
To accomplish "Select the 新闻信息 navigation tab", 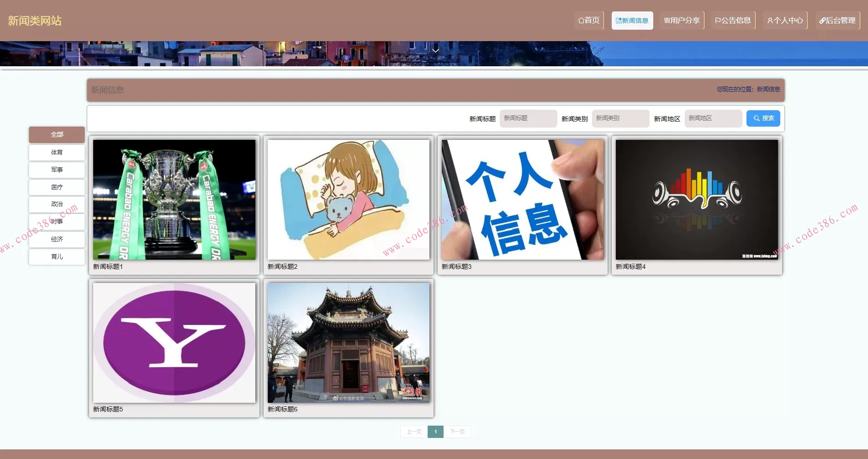I will pos(632,21).
